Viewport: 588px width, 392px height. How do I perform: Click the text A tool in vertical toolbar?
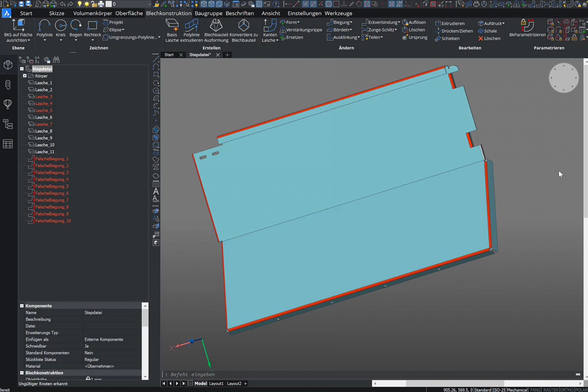click(x=156, y=191)
